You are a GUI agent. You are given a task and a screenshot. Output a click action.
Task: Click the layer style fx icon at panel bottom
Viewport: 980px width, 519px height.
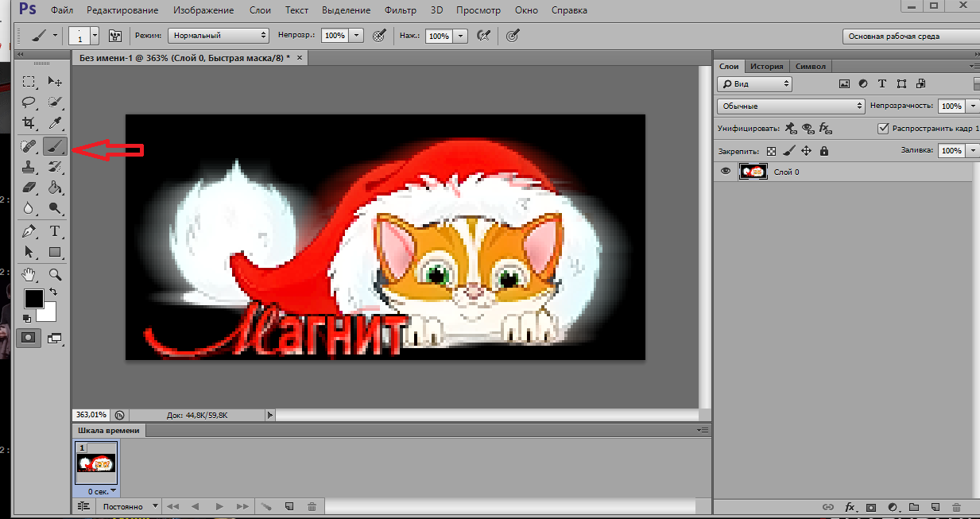click(850, 507)
